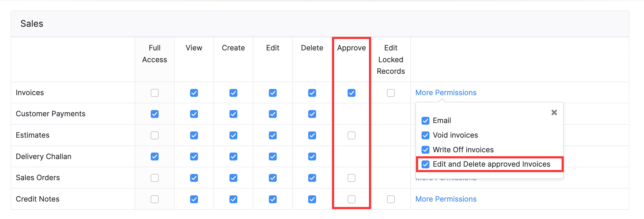Viewport: 644px width, 219px height.
Task: Uncheck Approve permission for Invoices
Action: pyautogui.click(x=352, y=93)
